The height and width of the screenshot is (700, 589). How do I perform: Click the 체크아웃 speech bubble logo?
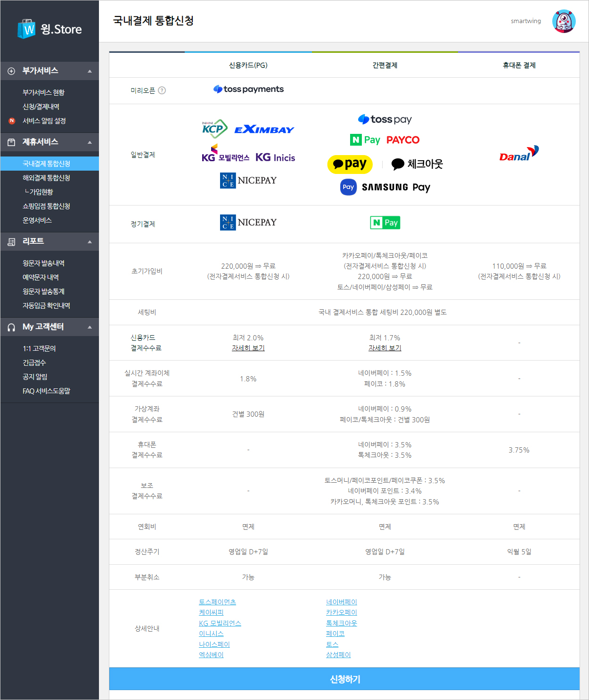[x=417, y=164]
